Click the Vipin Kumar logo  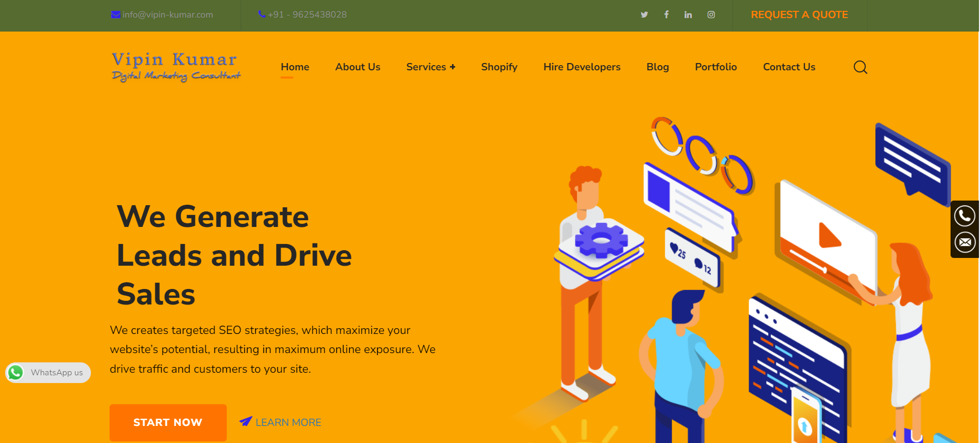pos(176,67)
